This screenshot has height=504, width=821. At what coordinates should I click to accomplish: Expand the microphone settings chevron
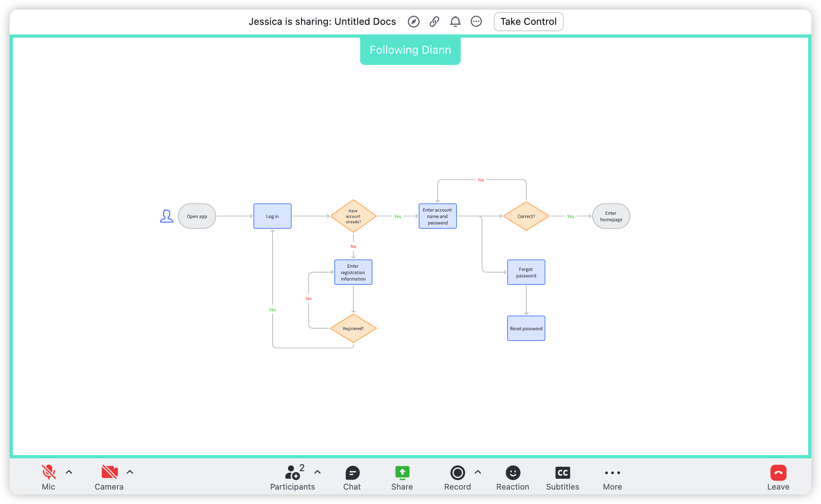coord(69,472)
